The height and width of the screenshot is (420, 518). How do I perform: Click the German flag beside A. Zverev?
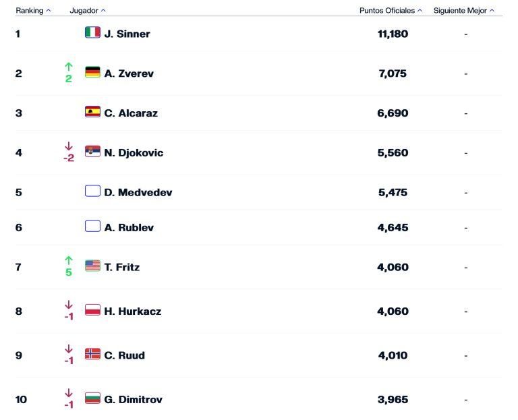[92, 72]
